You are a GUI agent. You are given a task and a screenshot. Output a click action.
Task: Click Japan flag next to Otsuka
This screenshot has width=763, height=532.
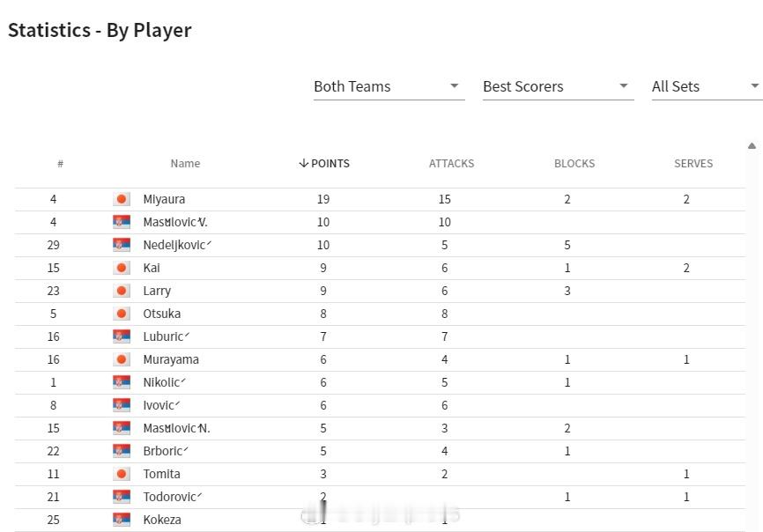(122, 314)
